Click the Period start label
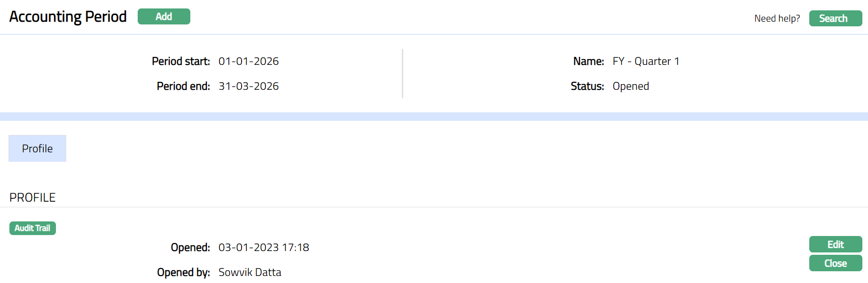Screen dimensions: 868x283 pos(181,61)
